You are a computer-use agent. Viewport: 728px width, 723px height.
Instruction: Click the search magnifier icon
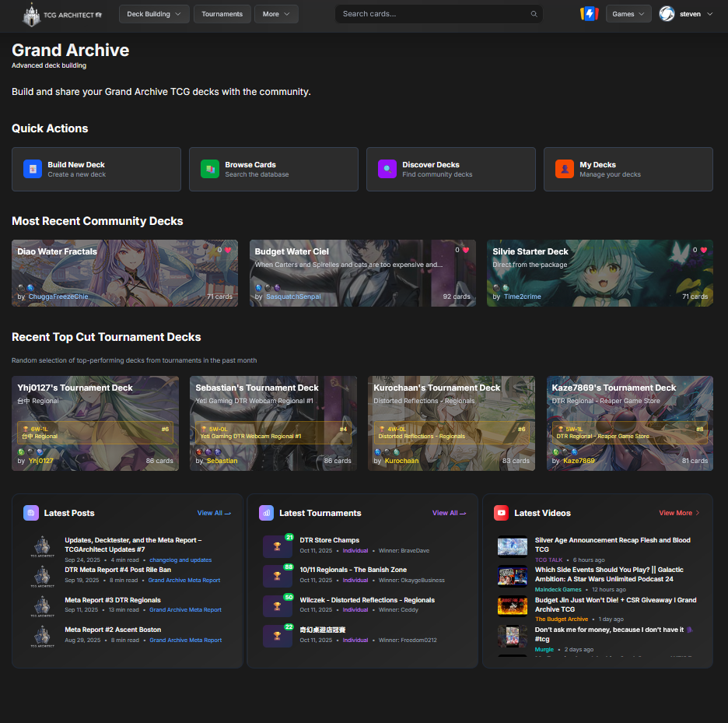pyautogui.click(x=534, y=14)
